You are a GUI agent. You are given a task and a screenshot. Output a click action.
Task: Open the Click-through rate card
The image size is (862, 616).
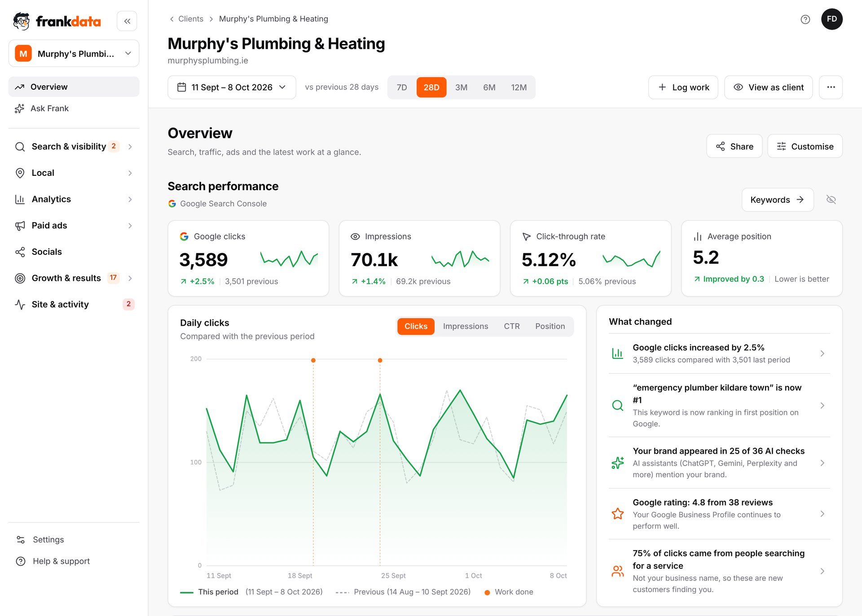pyautogui.click(x=590, y=258)
